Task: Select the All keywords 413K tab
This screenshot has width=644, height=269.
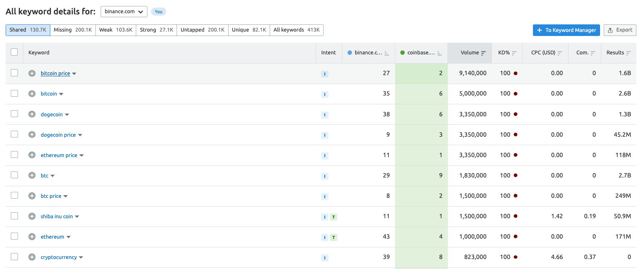Action: pyautogui.click(x=296, y=30)
